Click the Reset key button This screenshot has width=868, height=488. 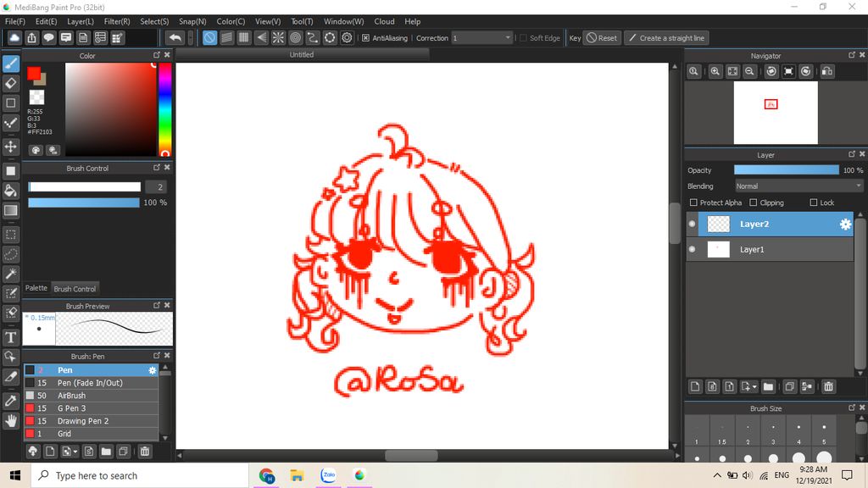[602, 38]
